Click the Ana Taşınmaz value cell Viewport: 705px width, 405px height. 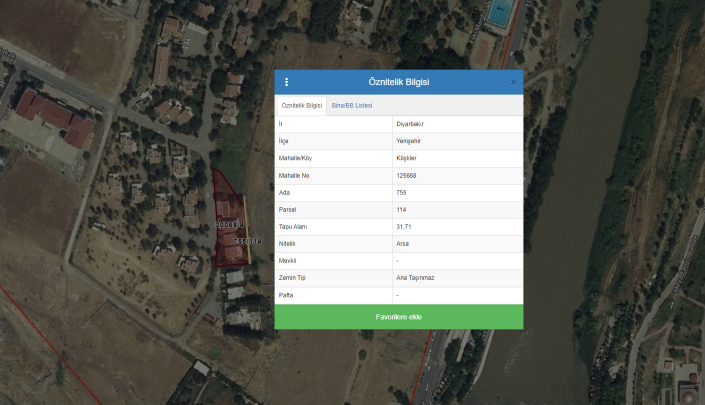point(414,277)
